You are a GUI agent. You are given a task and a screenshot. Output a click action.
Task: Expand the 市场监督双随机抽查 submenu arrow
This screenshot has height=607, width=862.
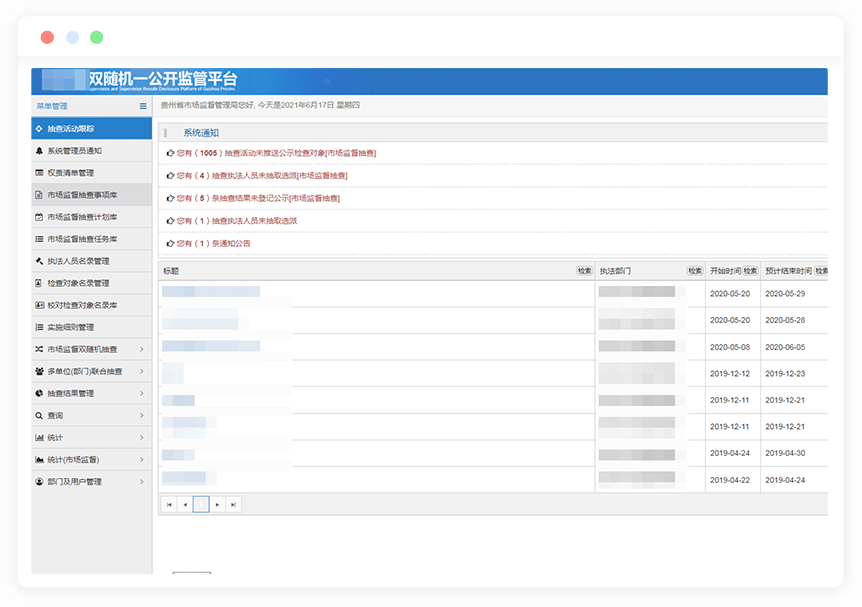(x=142, y=349)
